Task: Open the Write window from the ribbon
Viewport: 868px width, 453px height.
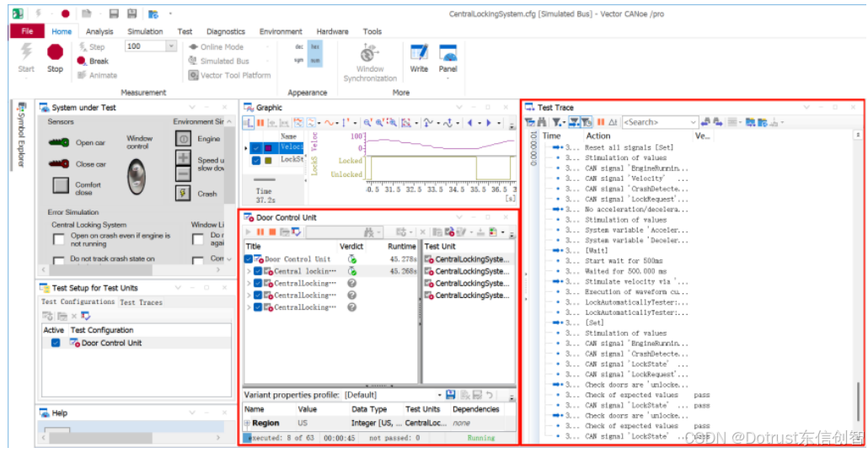Action: [x=419, y=59]
